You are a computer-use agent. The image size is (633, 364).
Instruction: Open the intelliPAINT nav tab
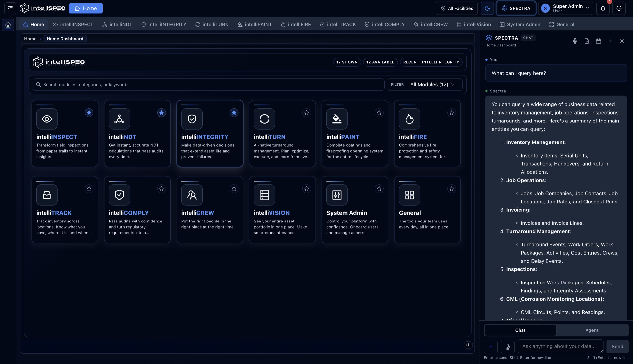click(x=254, y=24)
